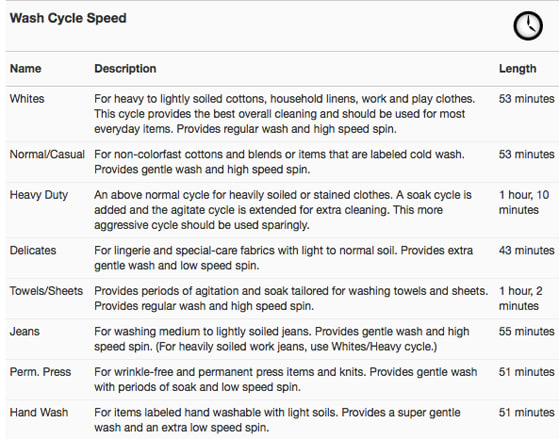Screen dimensions: 559x439
Task: Click the Normal/Casual cycle name
Action: (x=47, y=154)
